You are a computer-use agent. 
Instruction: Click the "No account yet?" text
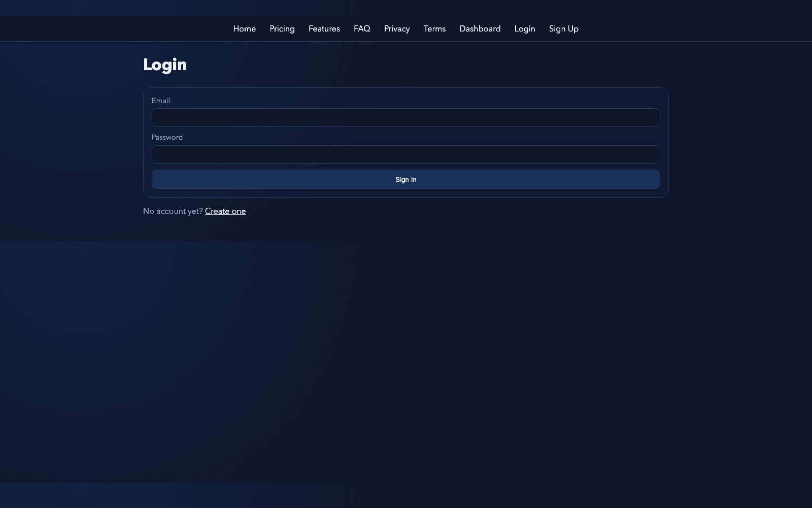coord(173,211)
